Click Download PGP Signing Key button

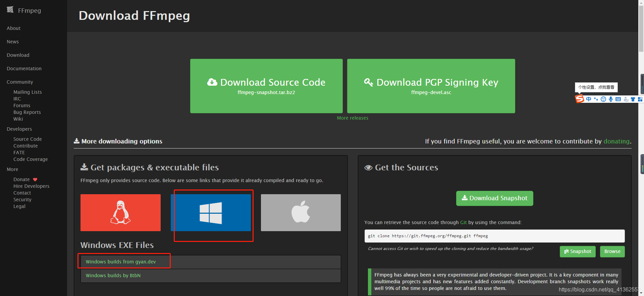click(x=431, y=86)
